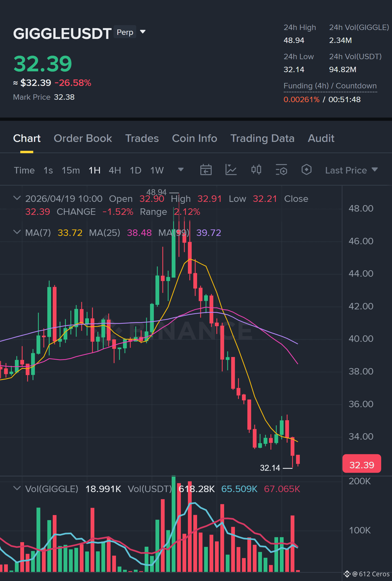Switch chart interval to 1s
This screenshot has height=581, width=392.
[48, 170]
